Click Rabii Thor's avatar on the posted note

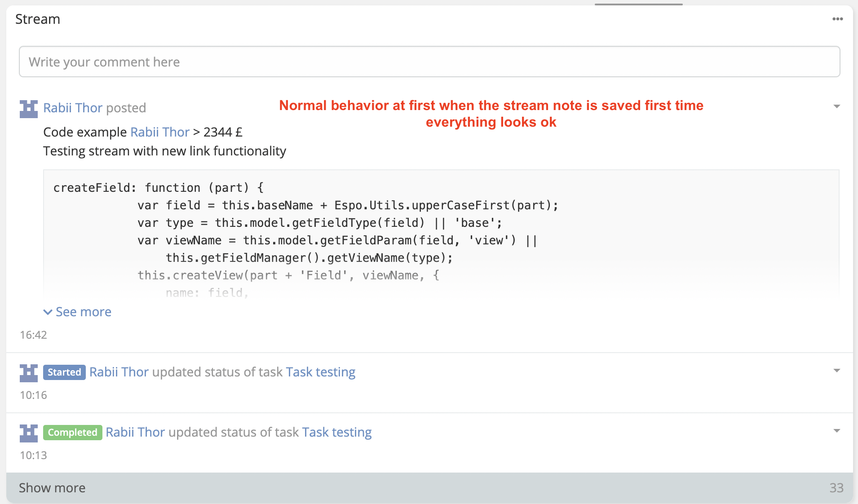click(28, 108)
